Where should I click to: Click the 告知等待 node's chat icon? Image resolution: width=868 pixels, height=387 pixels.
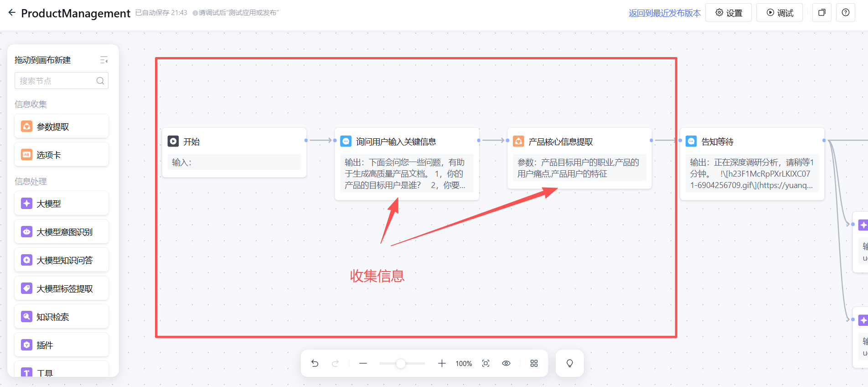[x=691, y=141]
